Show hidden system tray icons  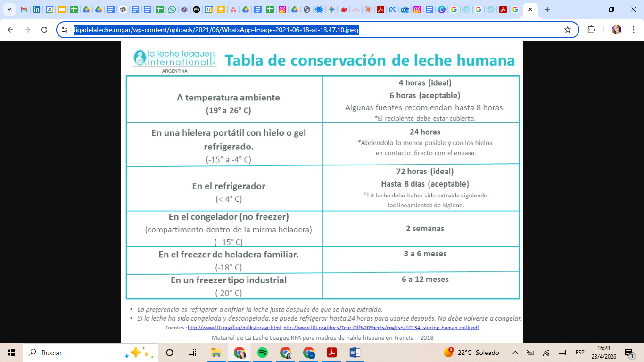click(515, 353)
